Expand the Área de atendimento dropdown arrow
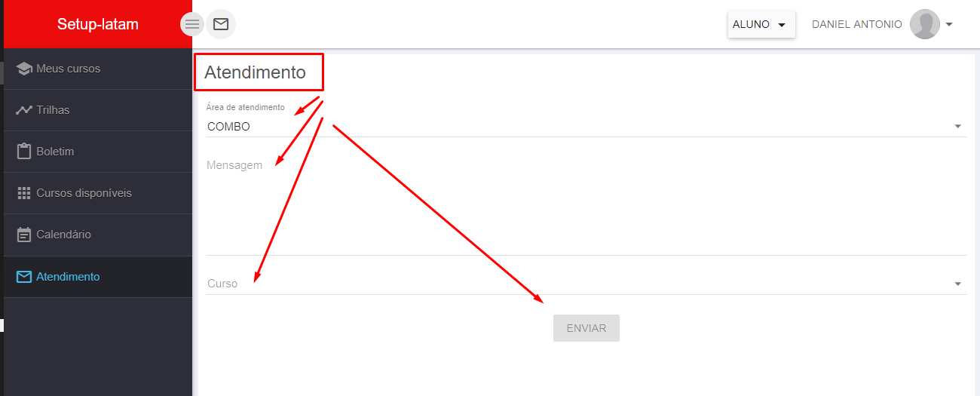The image size is (980, 396). pos(958,126)
